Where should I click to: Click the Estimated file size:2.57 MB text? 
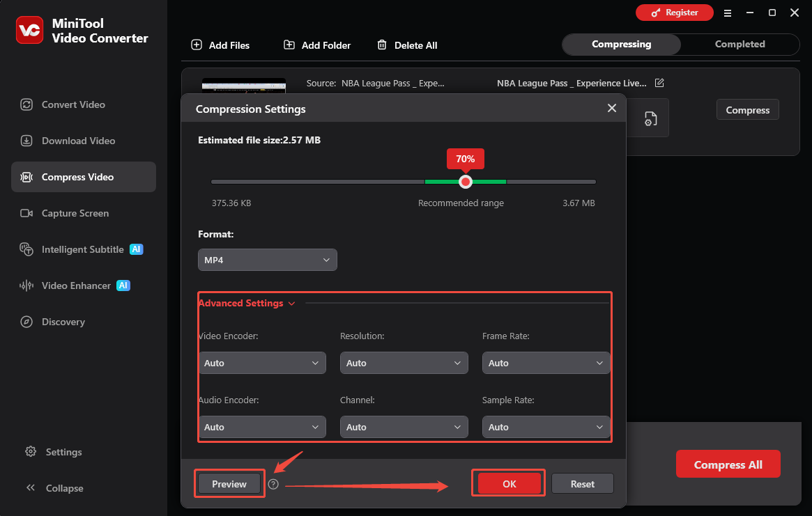(259, 140)
